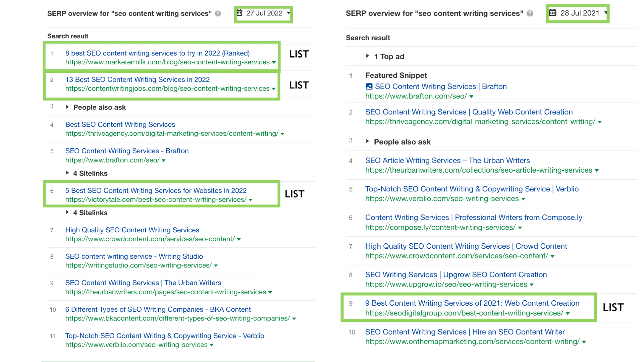Open the 27 Jul 2022 date dropdown
This screenshot has width=644, height=362.
[x=288, y=13]
